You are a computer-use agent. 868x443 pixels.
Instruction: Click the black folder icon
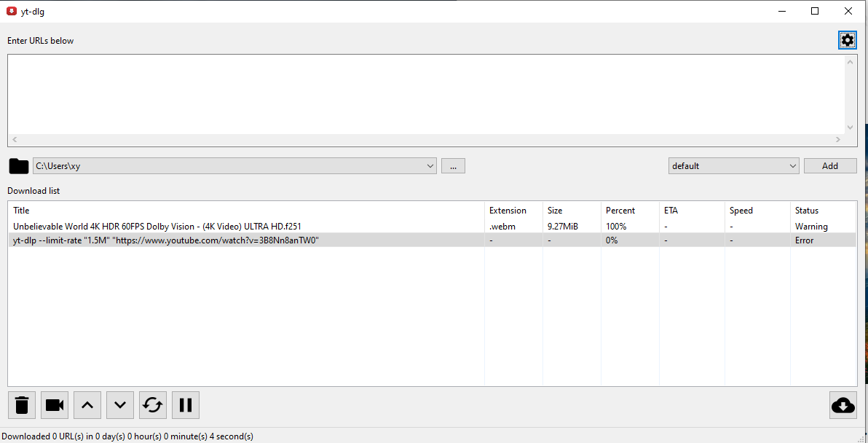pos(19,165)
